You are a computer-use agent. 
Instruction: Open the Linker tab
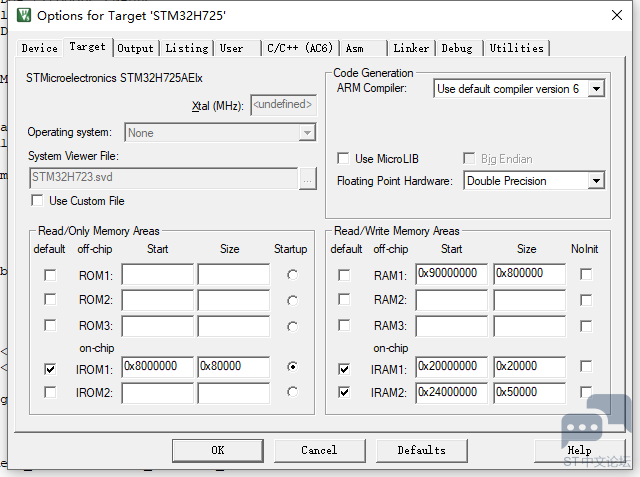[x=411, y=48]
